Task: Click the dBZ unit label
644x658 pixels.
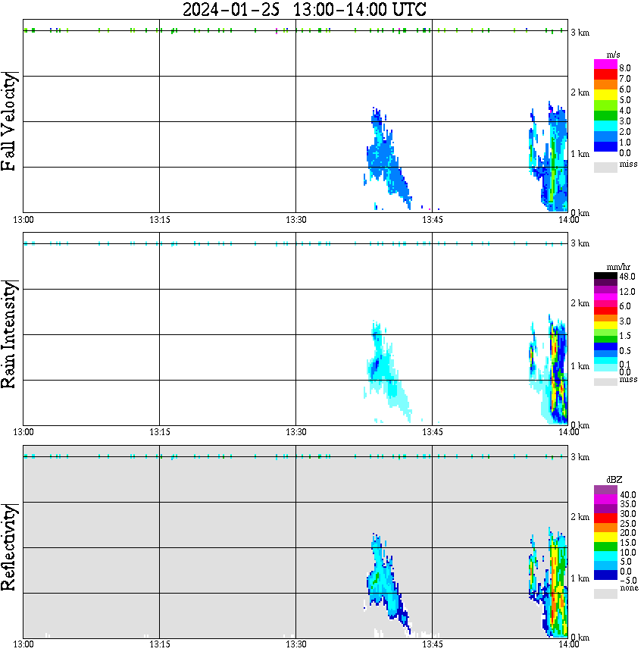Action: 614,480
